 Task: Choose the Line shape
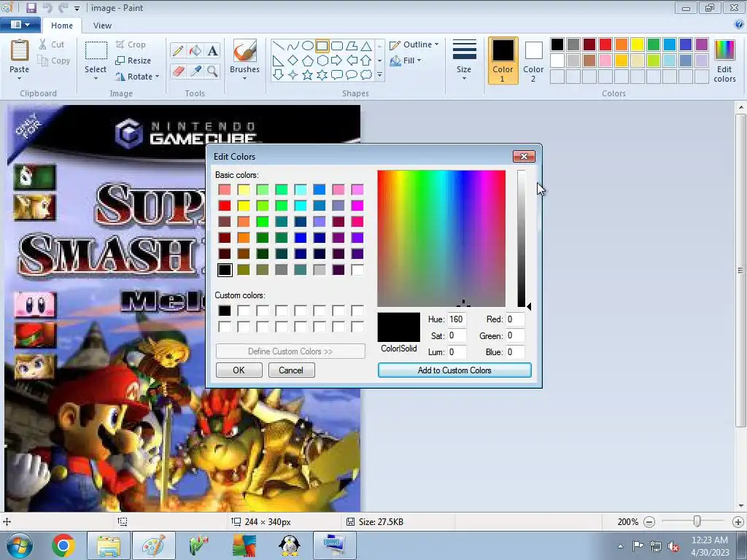(x=278, y=46)
